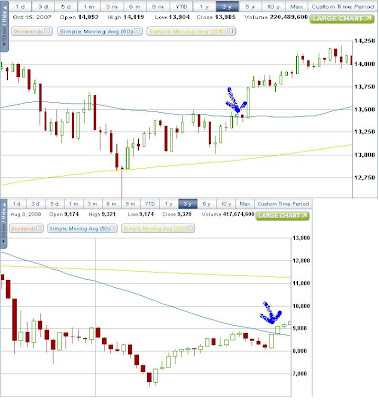Remove Dividends overlay on Aug 3, 2009 chart
The image size is (379, 400).
click(x=39, y=229)
